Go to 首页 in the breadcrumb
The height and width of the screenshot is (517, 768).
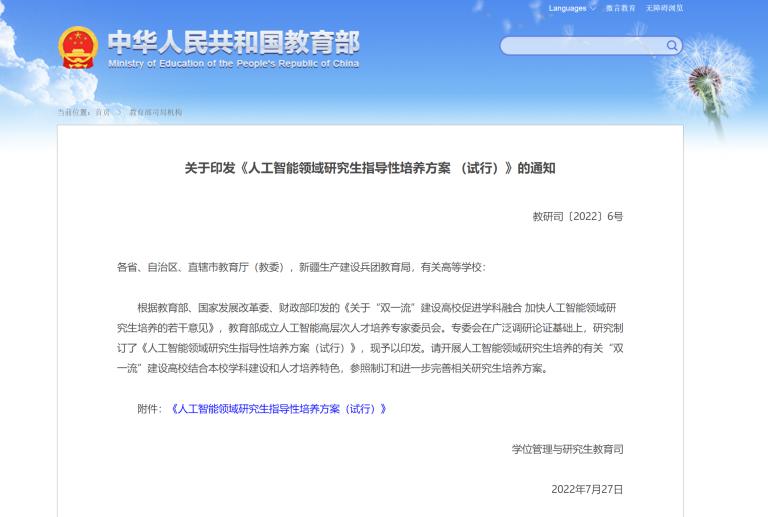tap(103, 112)
